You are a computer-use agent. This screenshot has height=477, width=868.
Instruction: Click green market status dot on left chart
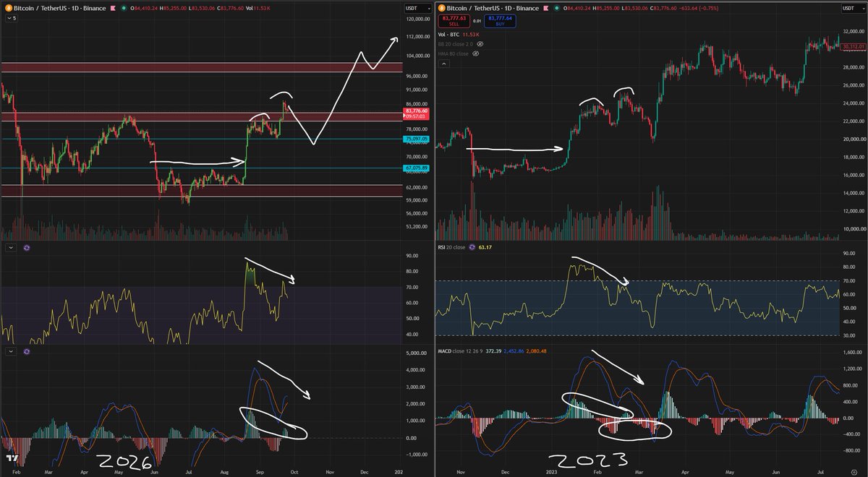tap(124, 8)
